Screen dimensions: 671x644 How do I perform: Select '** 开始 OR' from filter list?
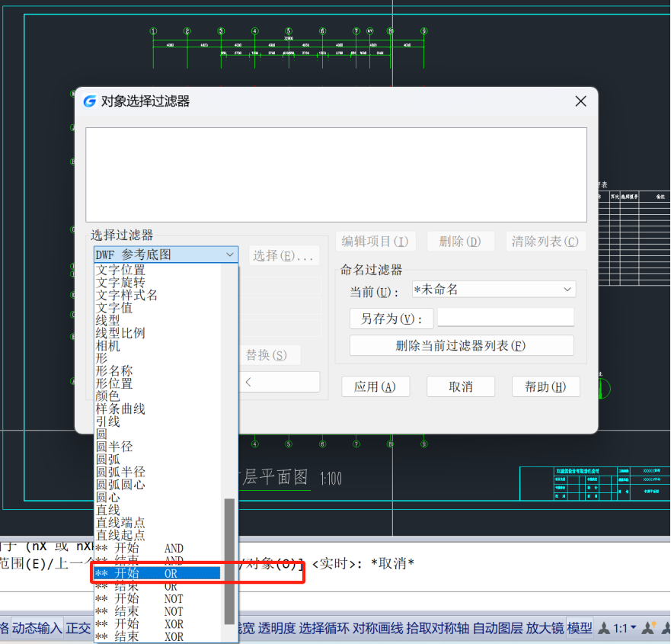156,573
